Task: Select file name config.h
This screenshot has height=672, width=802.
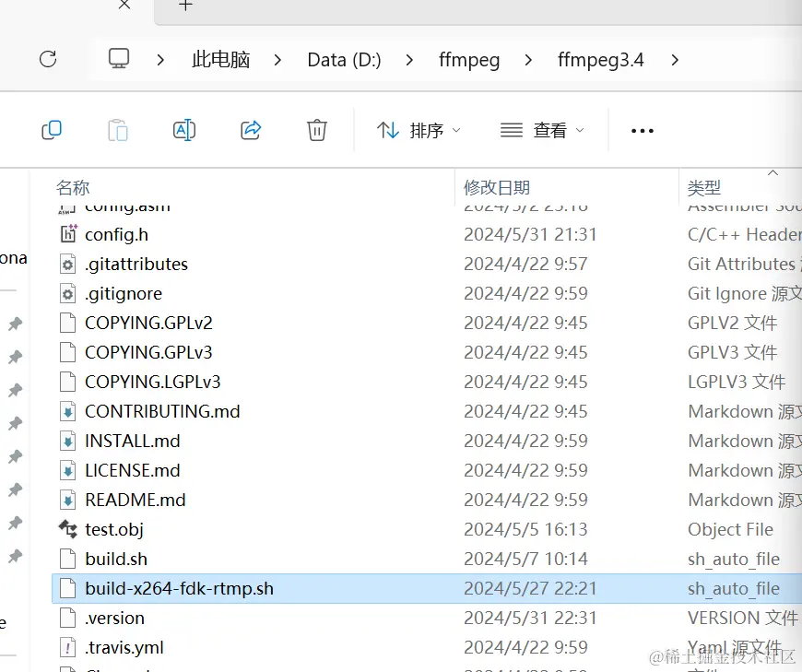Action: (117, 235)
